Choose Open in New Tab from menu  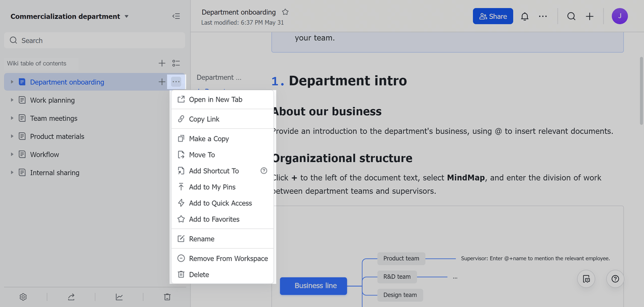click(x=222, y=99)
